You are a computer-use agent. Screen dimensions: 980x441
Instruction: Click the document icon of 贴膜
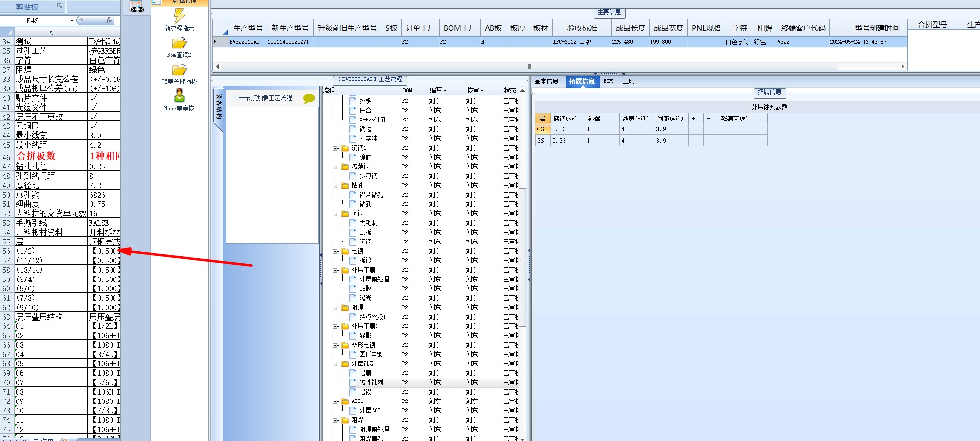point(353,289)
